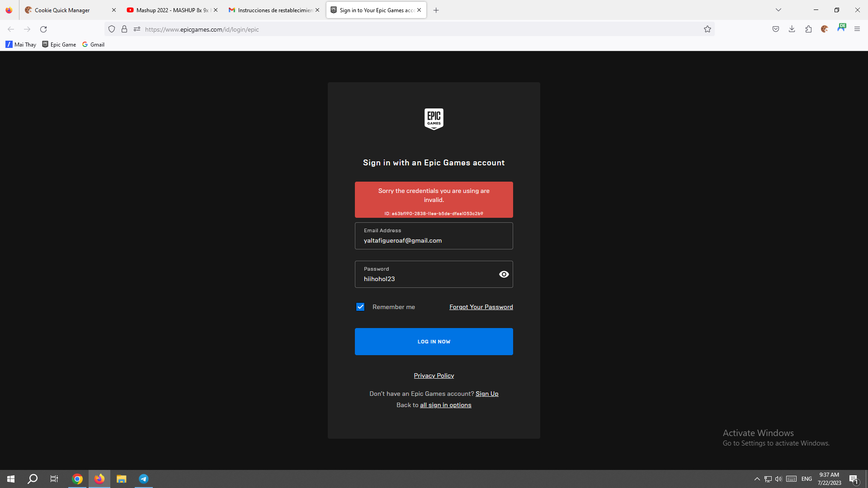Open a new browser tab
Viewport: 868px width, 488px height.
click(x=436, y=10)
